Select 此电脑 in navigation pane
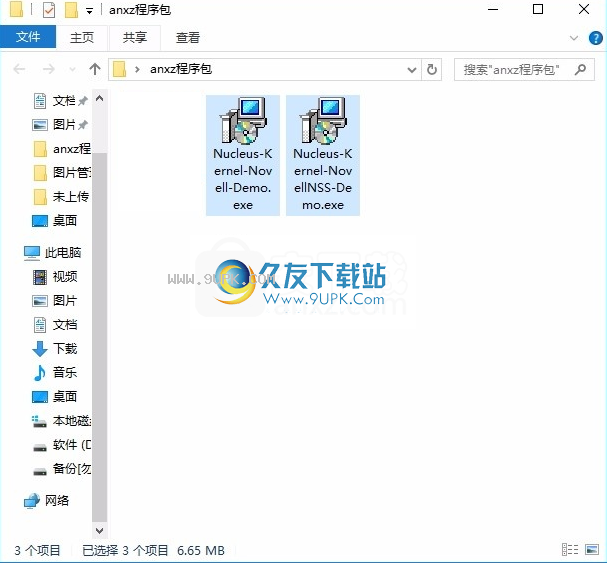 [x=52, y=253]
